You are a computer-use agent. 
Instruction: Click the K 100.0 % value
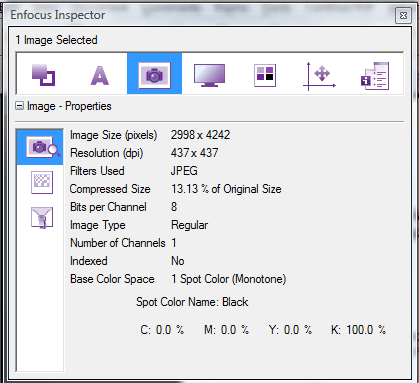click(358, 330)
